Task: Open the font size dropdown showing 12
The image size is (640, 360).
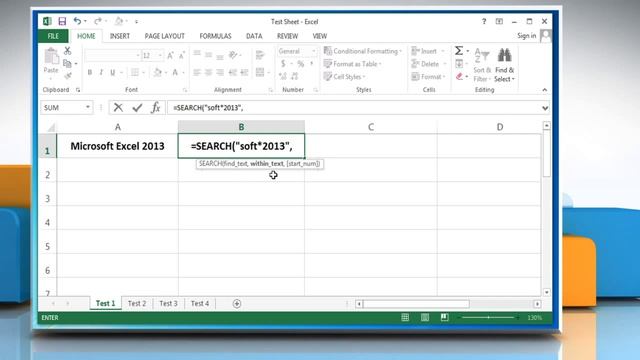Action: pos(160,55)
